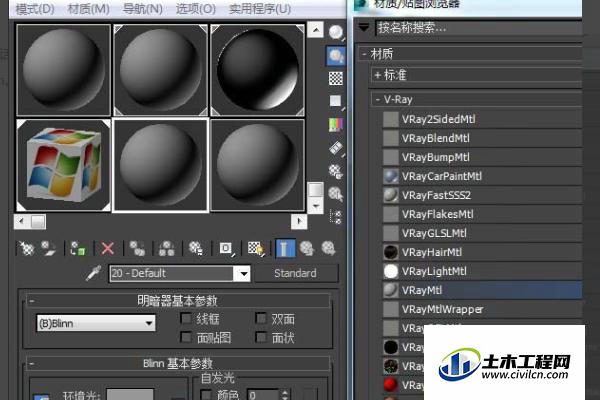Open Material Editor Options icon
This screenshot has width=600, height=400.
tap(336, 171)
